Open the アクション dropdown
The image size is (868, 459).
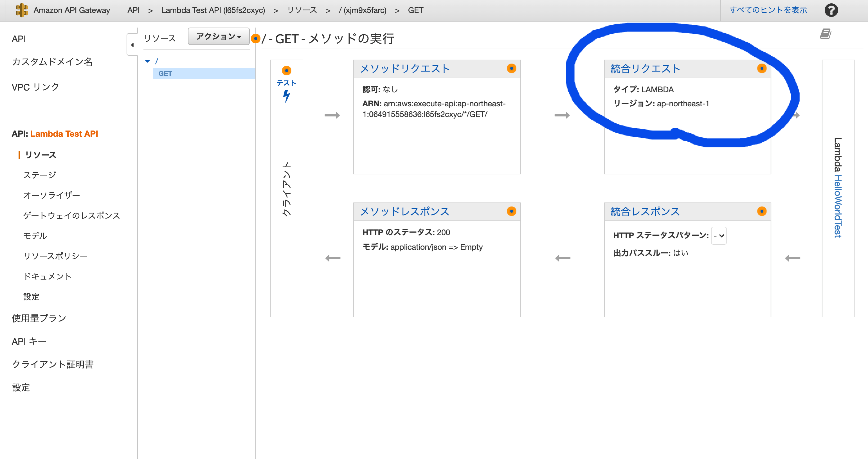coord(218,36)
